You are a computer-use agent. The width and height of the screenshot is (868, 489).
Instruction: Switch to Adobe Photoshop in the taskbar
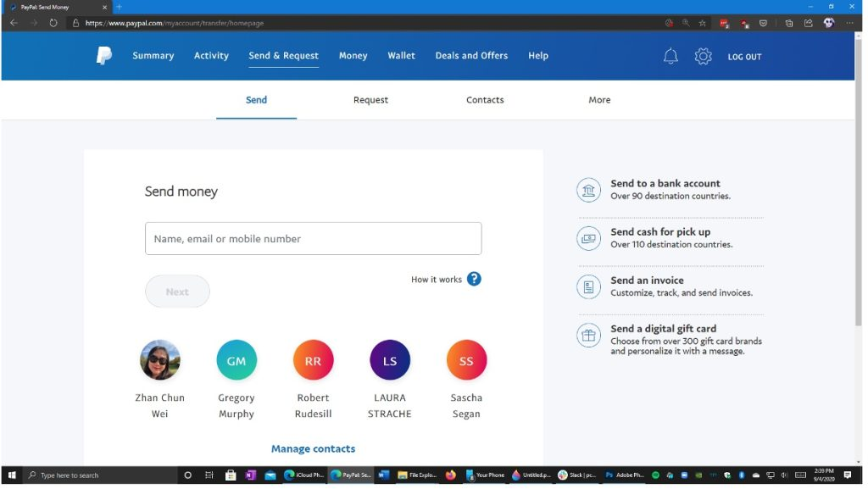(625, 475)
